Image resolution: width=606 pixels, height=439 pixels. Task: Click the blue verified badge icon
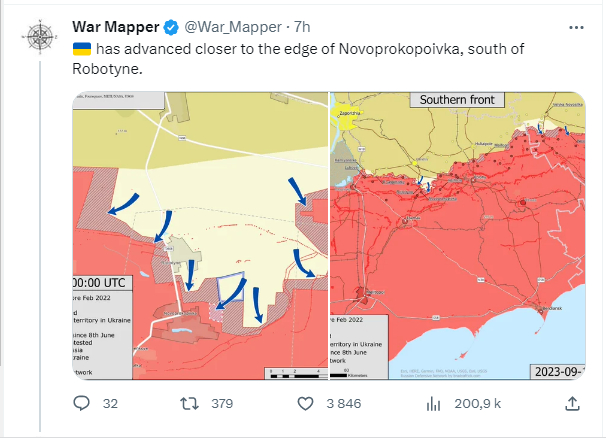pos(171,27)
